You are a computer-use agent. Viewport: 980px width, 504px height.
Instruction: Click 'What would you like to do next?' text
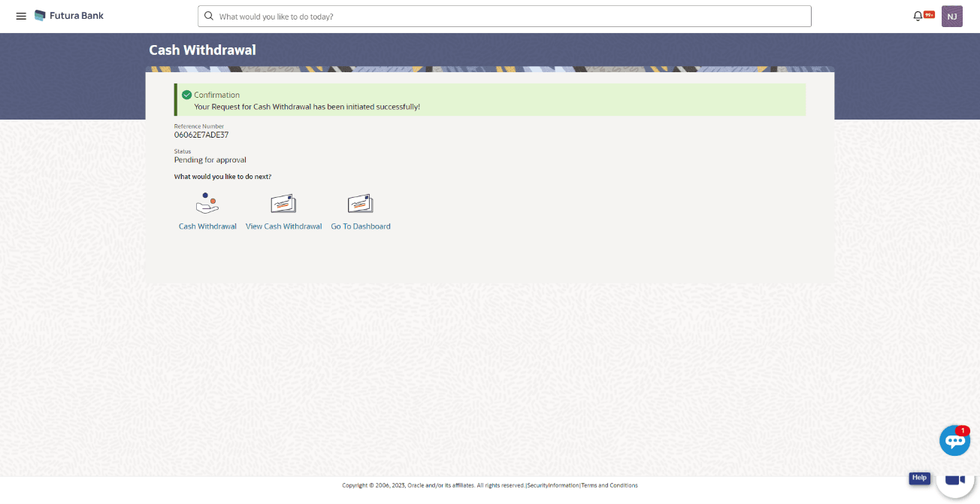(222, 177)
